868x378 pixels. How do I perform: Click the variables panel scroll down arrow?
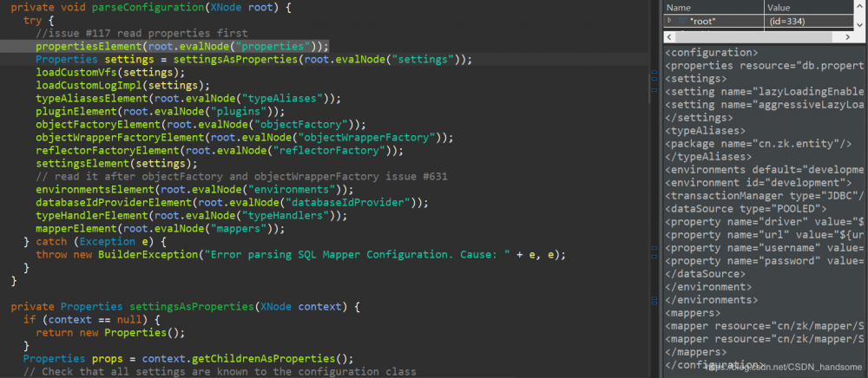click(860, 24)
